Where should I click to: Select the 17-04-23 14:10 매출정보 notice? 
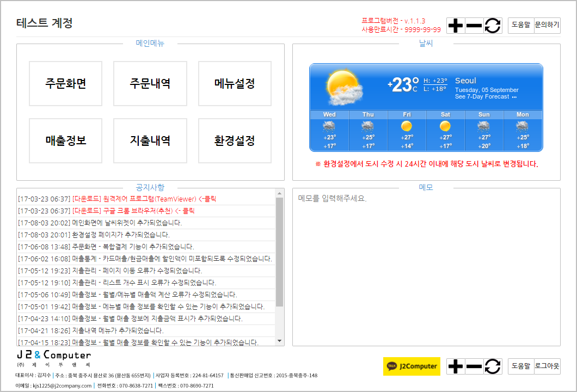coord(146,318)
